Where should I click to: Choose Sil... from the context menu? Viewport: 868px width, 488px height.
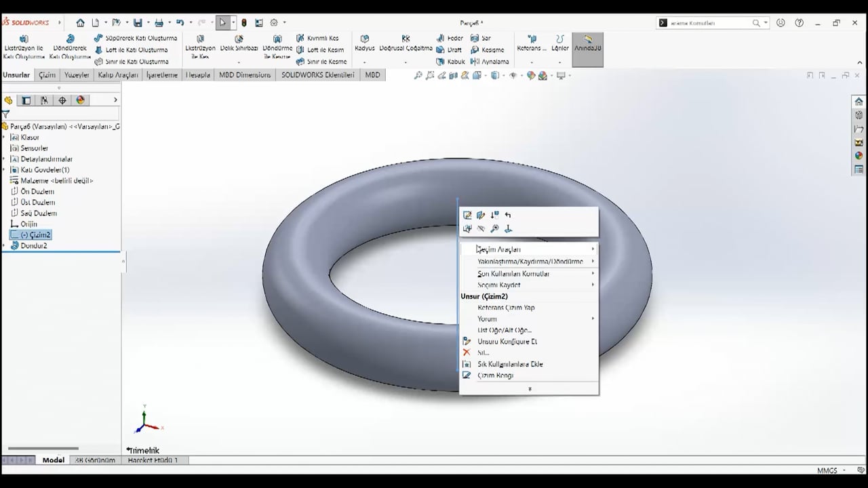click(529, 352)
